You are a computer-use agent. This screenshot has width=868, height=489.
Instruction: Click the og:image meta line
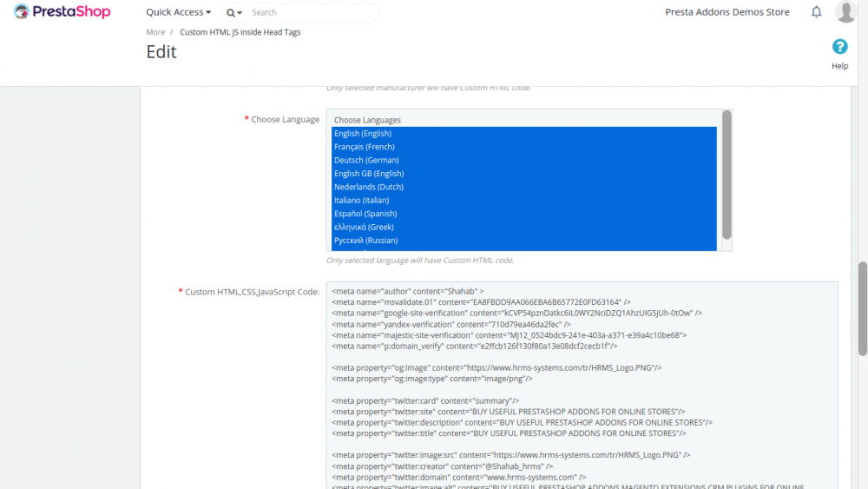pyautogui.click(x=496, y=367)
